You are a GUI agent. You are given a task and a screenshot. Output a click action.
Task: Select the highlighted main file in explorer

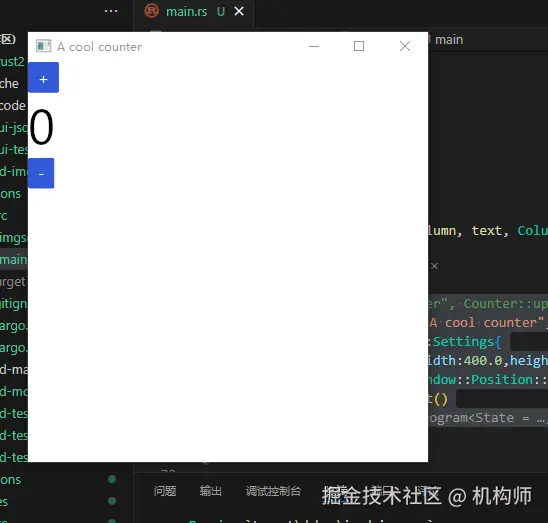point(14,259)
